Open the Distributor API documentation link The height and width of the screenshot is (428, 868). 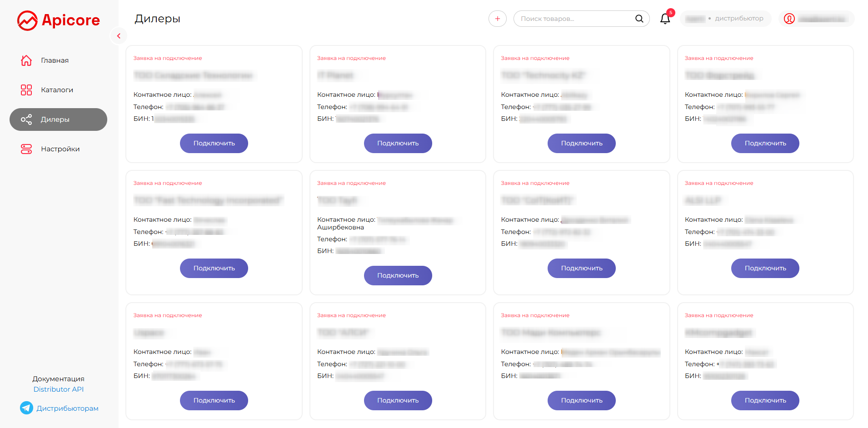[59, 389]
